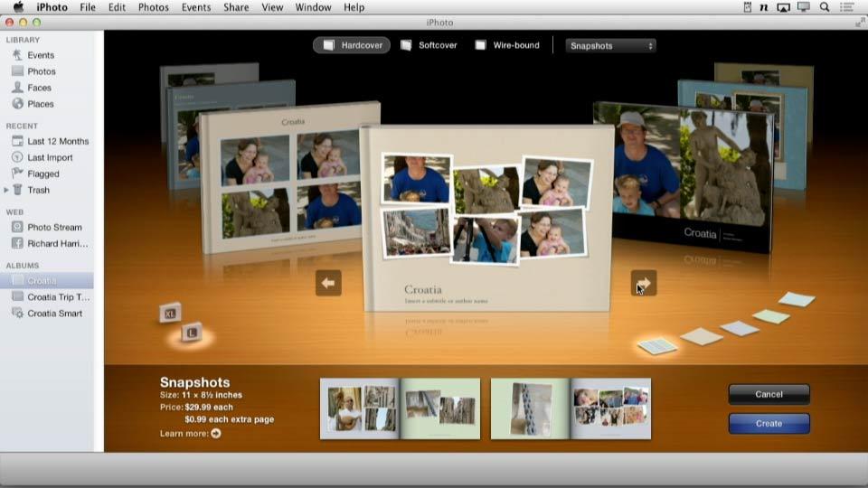Viewport: 868px width, 488px height.
Task: Open Photo Stream icon
Action: click(x=17, y=227)
